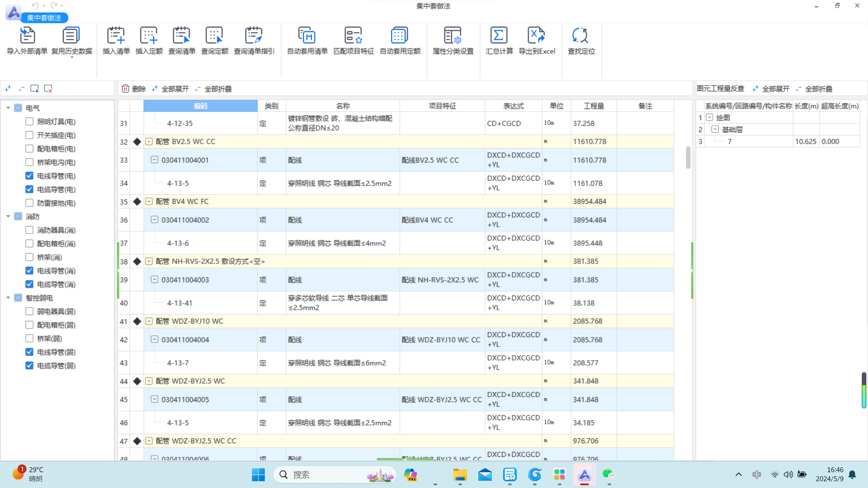Check the 照明灯具(电) checkbox
This screenshot has width=868, height=488.
29,122
